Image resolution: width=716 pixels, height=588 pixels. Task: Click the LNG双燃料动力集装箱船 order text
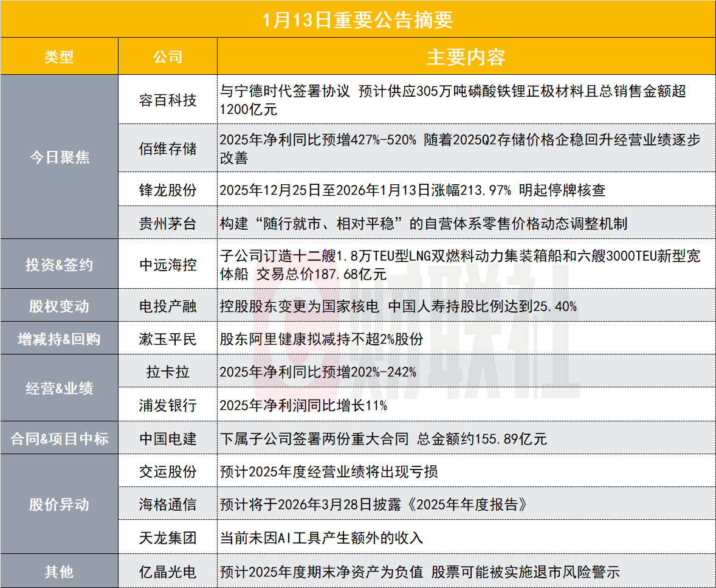pyautogui.click(x=460, y=265)
